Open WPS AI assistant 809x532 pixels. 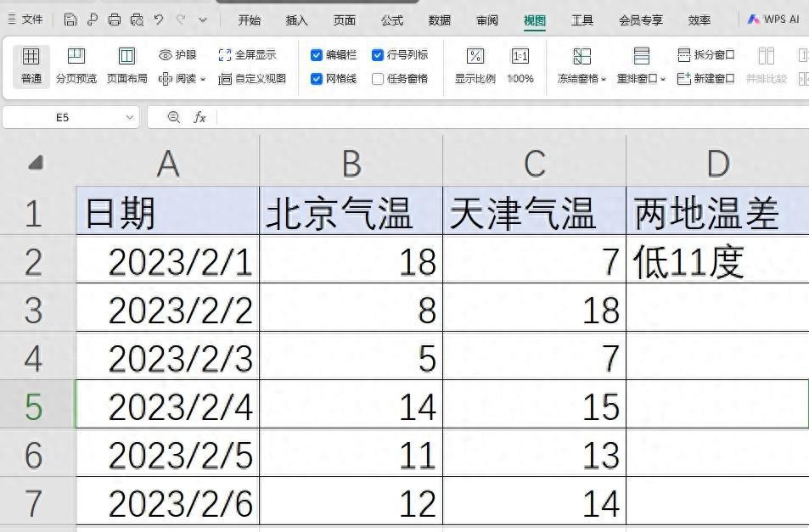pyautogui.click(x=773, y=20)
